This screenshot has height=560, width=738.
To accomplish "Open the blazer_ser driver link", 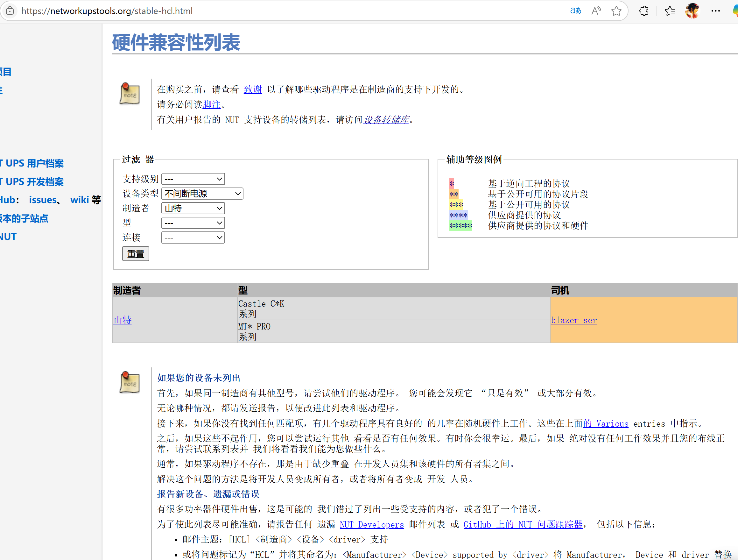I will tap(574, 320).
